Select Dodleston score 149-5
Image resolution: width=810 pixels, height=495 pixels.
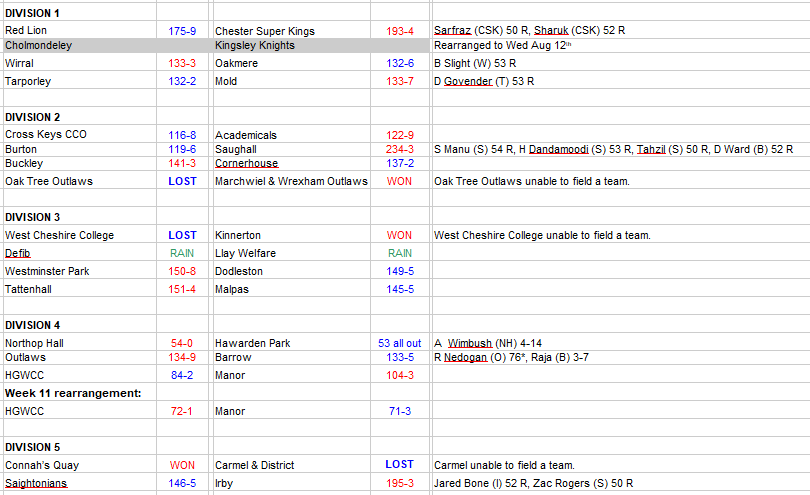tap(400, 271)
